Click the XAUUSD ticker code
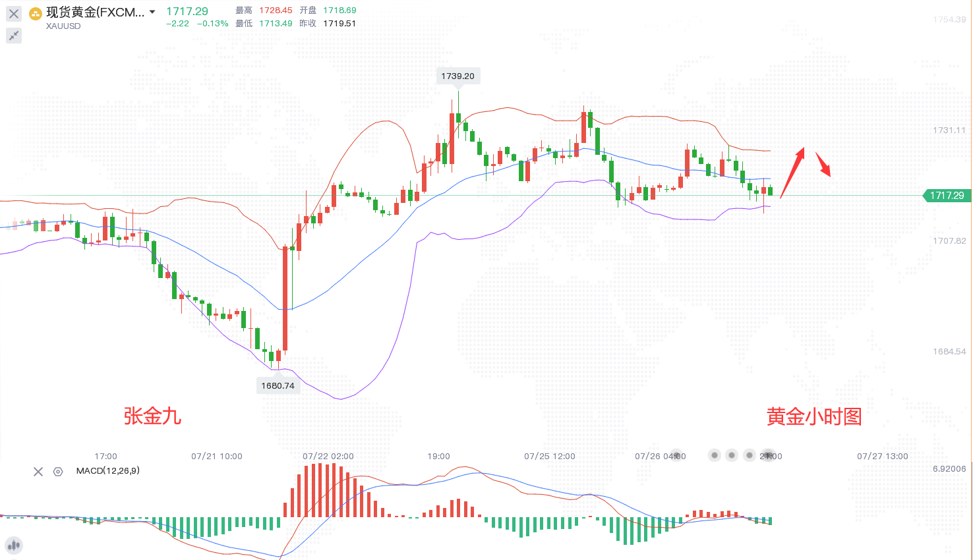The width and height of the screenshot is (973, 560). tap(63, 26)
